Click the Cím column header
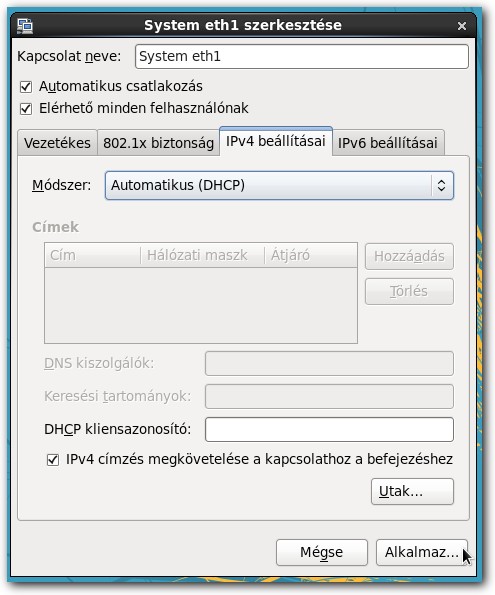Viewport: 495px width, 595px height. click(x=93, y=255)
